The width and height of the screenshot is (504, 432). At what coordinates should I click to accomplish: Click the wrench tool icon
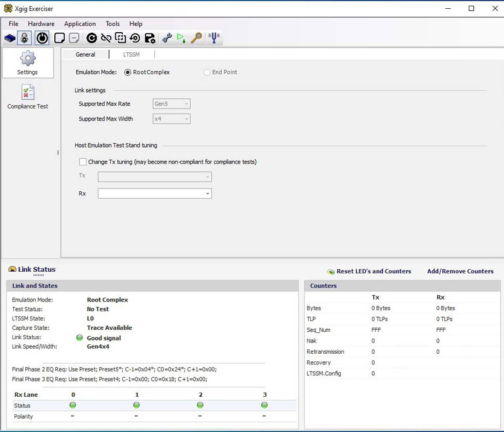[x=167, y=38]
